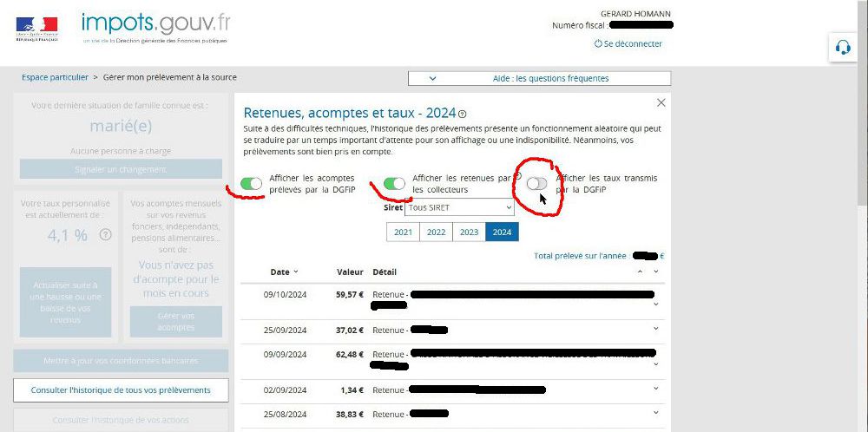Click the 37,02 € value
This screenshot has height=432, width=868.
349,331
